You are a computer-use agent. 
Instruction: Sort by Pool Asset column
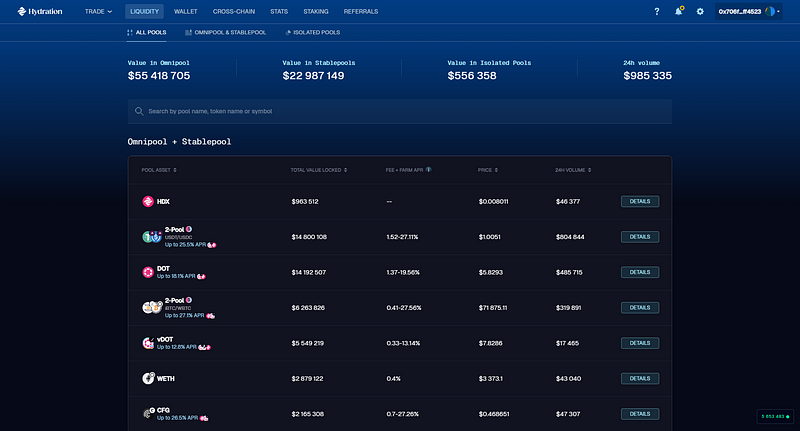click(x=159, y=170)
